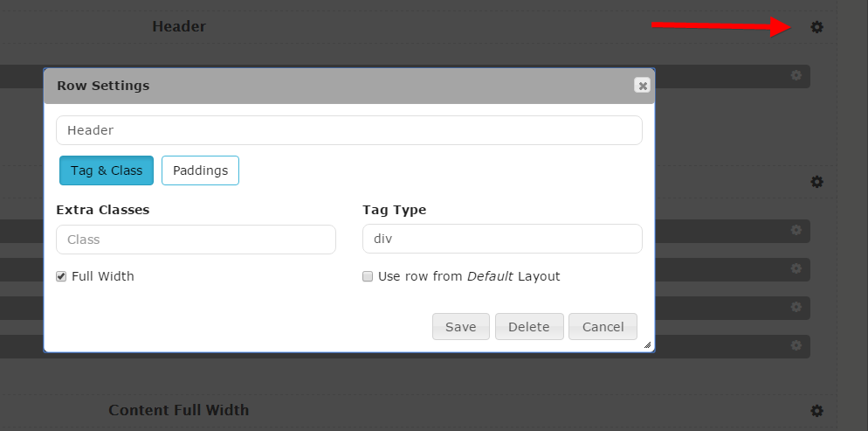This screenshot has width=868, height=431.
Task: Save the row settings
Action: pyautogui.click(x=460, y=327)
